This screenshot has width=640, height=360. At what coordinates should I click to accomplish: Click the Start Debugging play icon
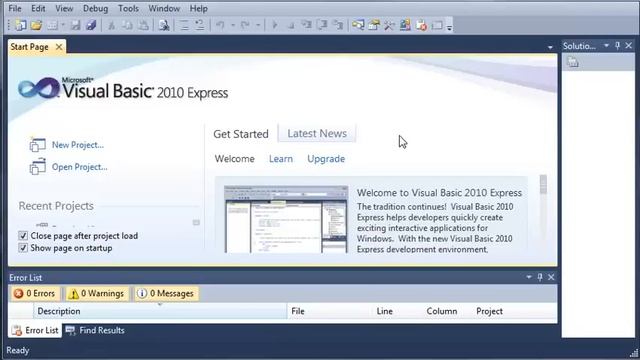point(275,25)
